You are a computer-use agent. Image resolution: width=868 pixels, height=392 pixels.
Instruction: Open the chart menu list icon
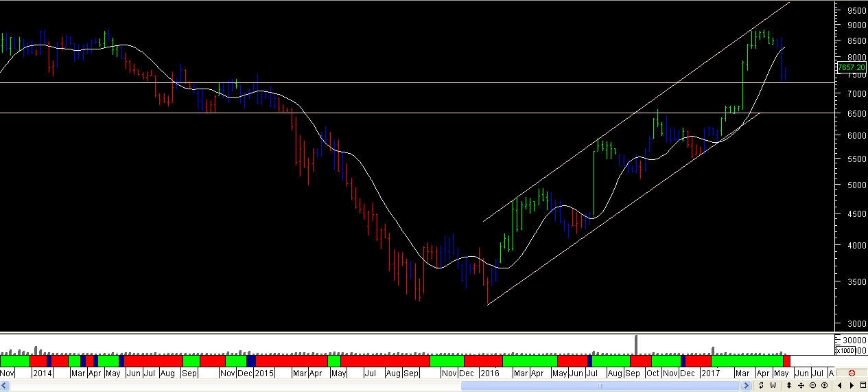click(x=863, y=385)
